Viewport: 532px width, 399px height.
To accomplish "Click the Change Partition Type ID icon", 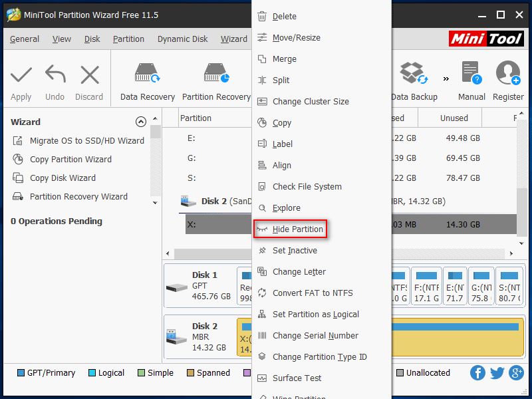I will pyautogui.click(x=262, y=356).
